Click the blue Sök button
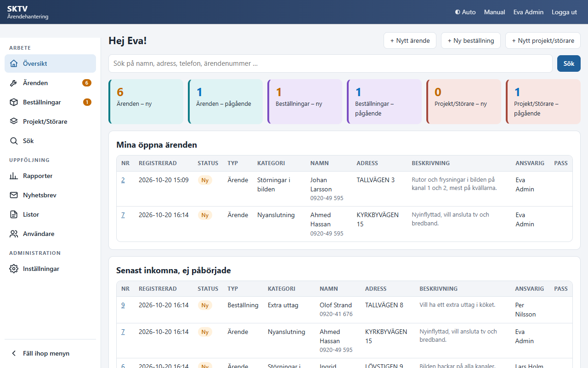 [569, 63]
